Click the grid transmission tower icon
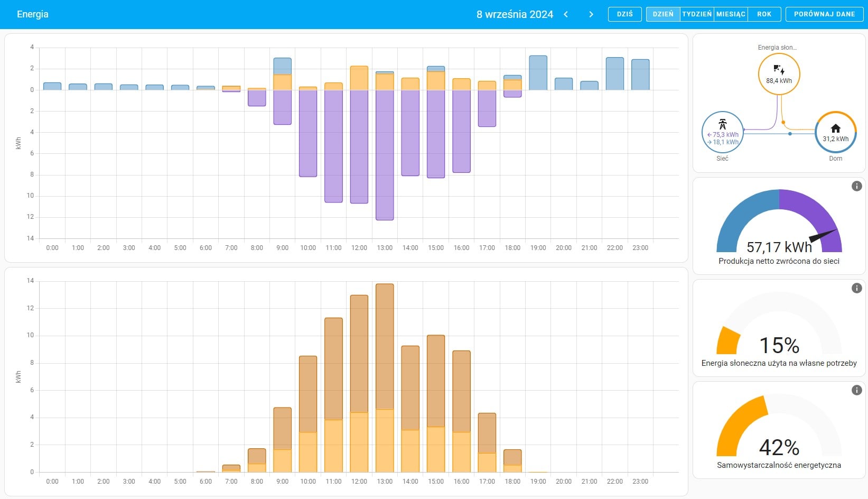This screenshot has width=868, height=499. 722,125
